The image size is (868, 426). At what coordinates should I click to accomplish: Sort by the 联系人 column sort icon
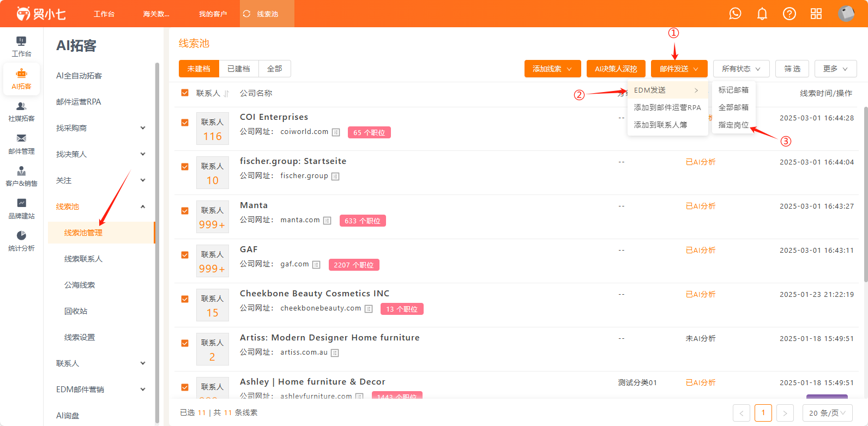click(x=226, y=94)
